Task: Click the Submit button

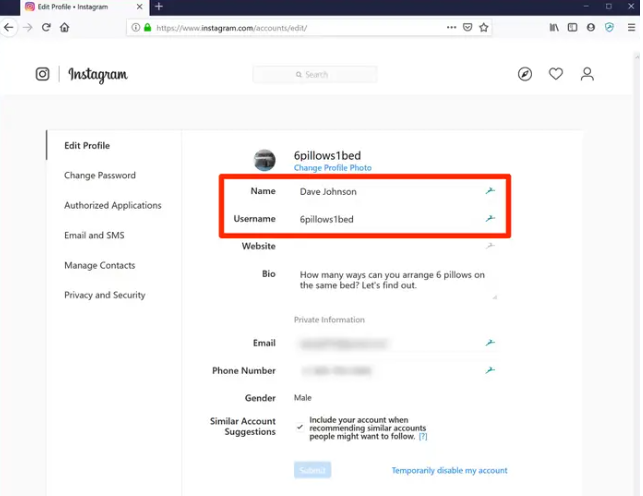Action: click(312, 470)
